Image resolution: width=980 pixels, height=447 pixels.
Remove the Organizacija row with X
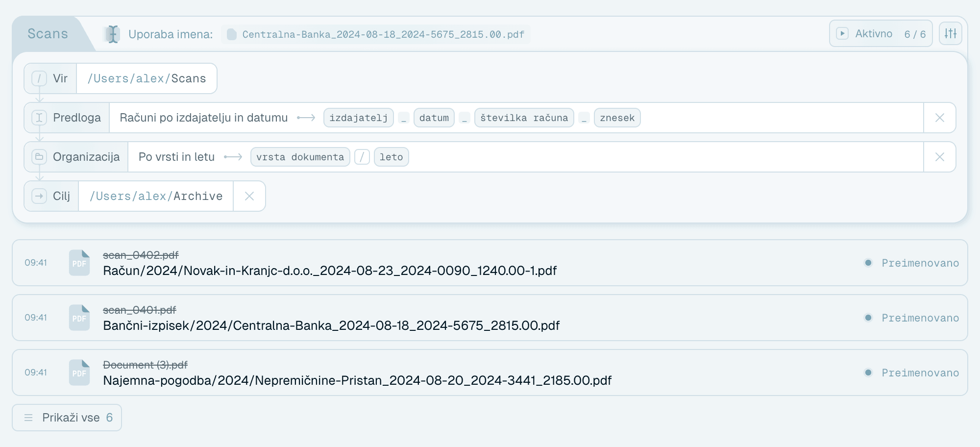tap(939, 157)
